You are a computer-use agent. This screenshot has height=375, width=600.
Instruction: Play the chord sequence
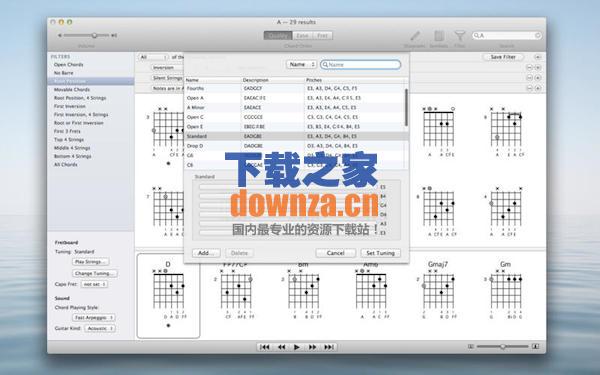tap(297, 347)
